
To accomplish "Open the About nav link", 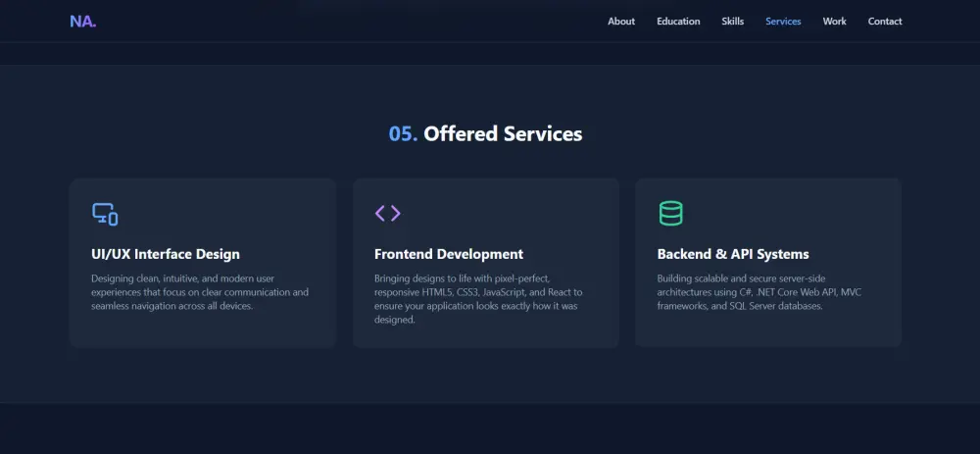I will click(x=621, y=22).
